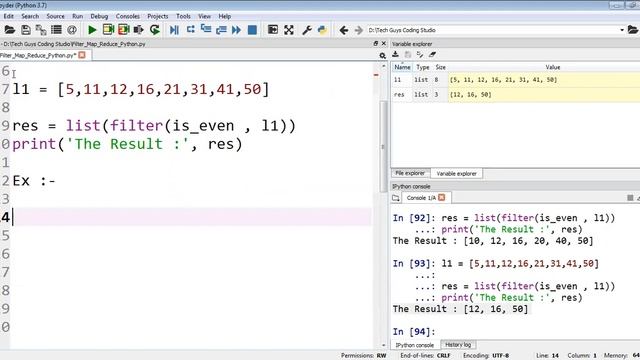Click the @ symbol finder icon

point(72,30)
